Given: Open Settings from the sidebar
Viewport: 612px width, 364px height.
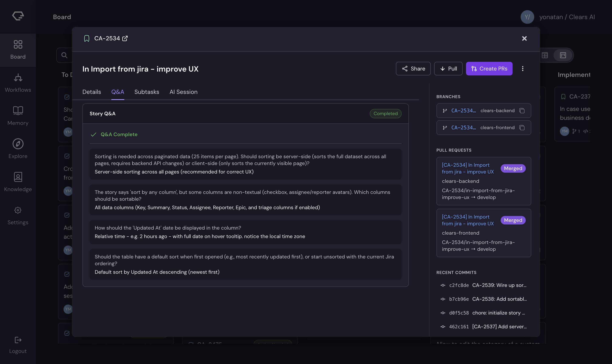Looking at the screenshot, I should (x=18, y=216).
